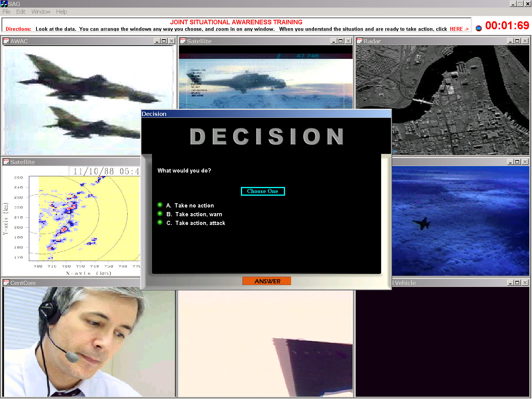This screenshot has height=399, width=532.
Task: Minimize the Vehicle window
Action: coord(510,283)
